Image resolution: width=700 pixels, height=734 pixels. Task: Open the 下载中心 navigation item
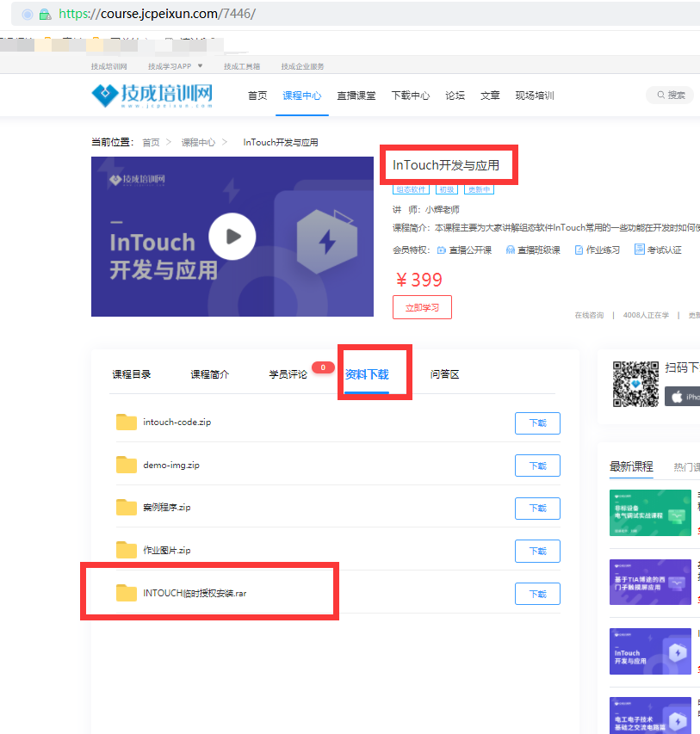(x=411, y=96)
